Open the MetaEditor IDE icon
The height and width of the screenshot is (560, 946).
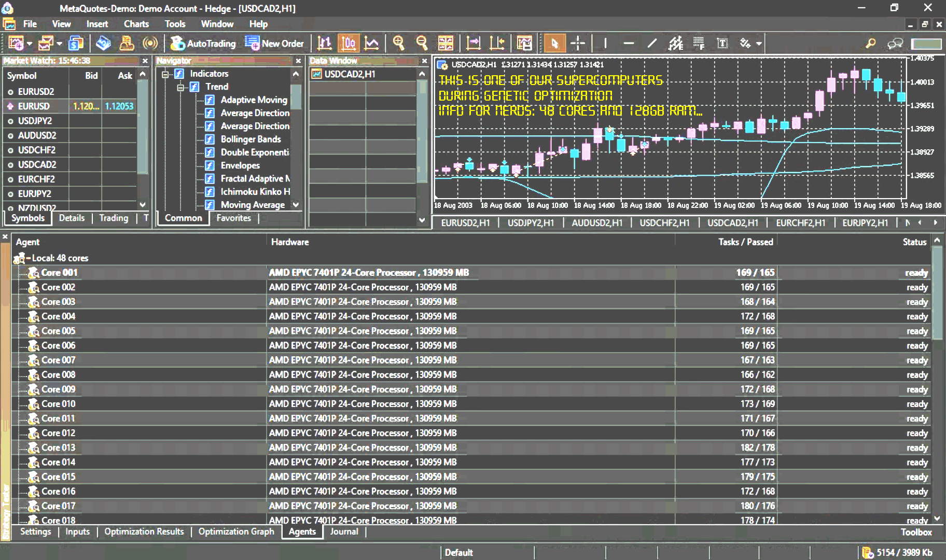pos(103,44)
